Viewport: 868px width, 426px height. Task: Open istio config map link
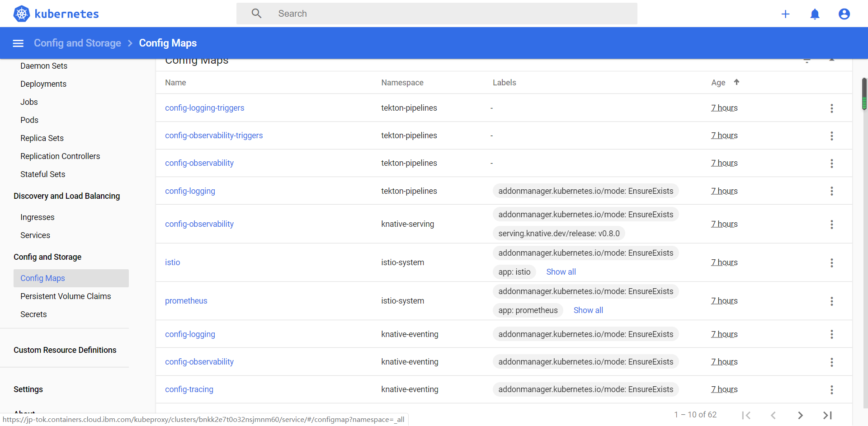[172, 262]
